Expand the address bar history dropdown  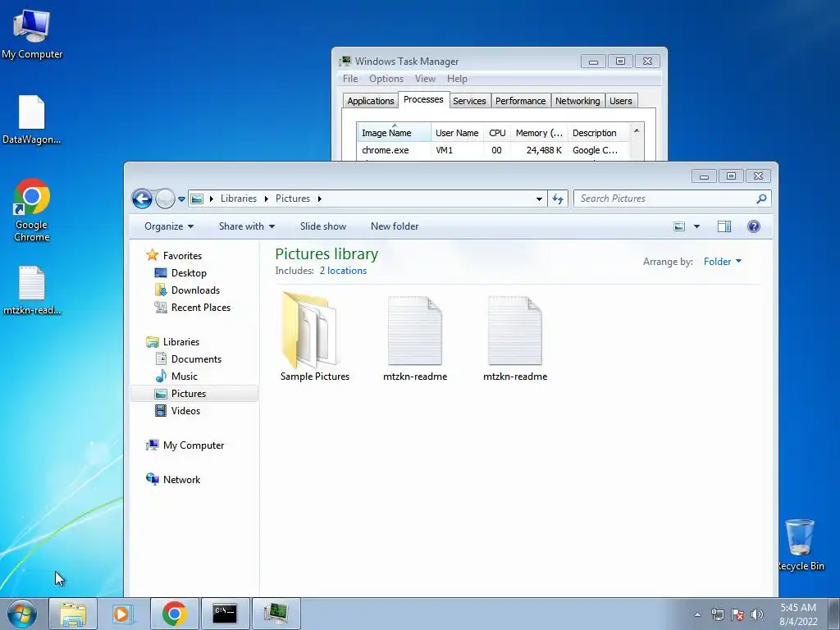(x=539, y=199)
